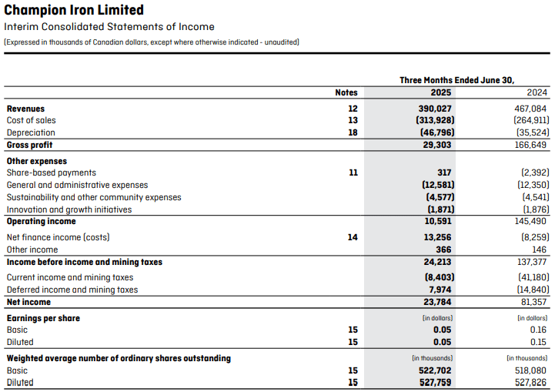Click the Deferred income and mining taxes label
Screen dimensions: 555x392
[x=72, y=290]
